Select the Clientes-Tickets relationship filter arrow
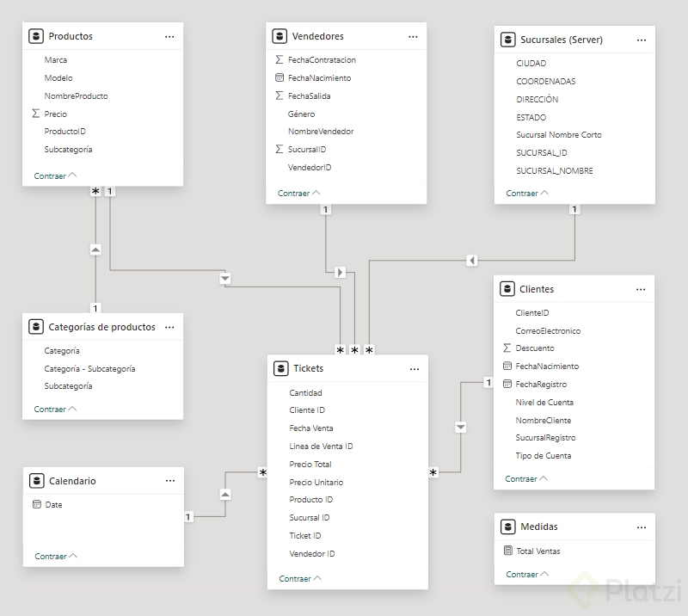 tap(461, 427)
